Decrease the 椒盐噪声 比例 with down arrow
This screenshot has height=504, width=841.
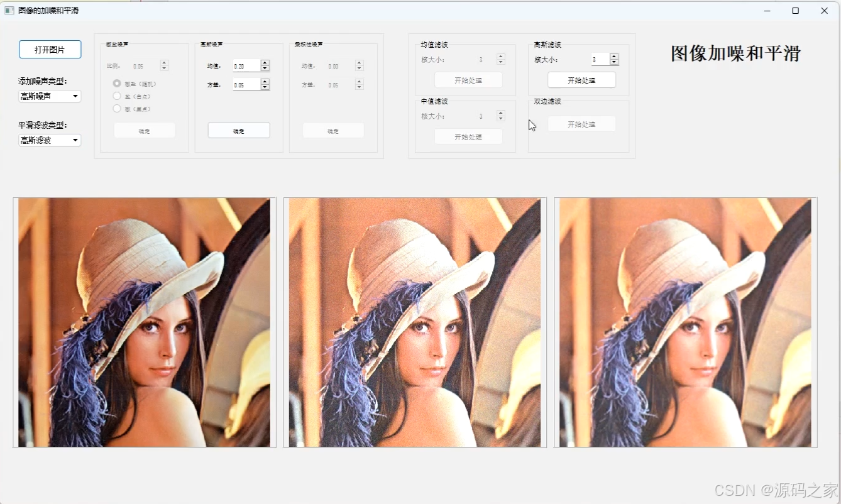coord(164,68)
